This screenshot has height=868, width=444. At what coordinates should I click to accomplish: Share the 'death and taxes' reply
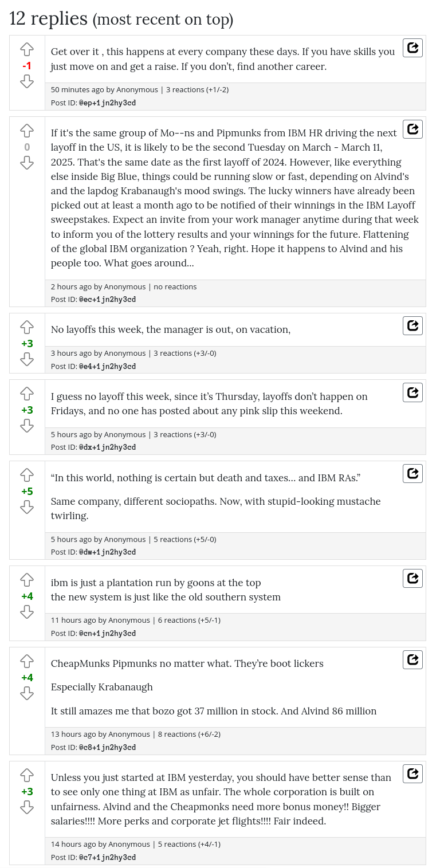coord(412,474)
